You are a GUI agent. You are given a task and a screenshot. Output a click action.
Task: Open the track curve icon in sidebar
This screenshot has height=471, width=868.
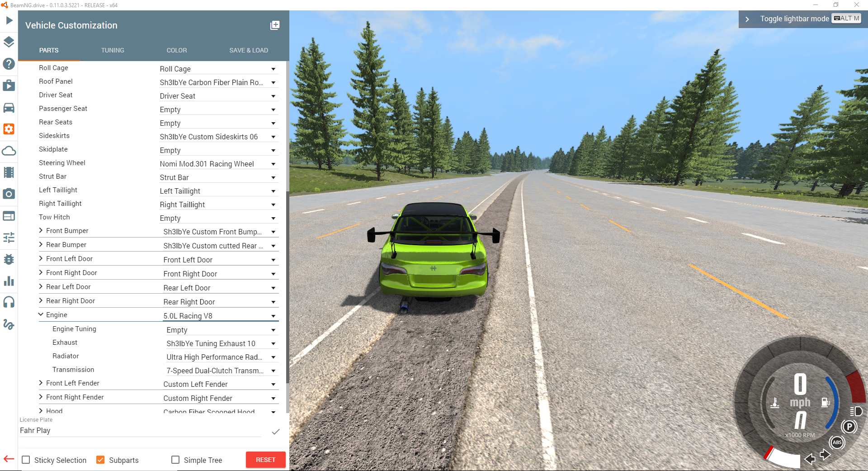click(9, 324)
